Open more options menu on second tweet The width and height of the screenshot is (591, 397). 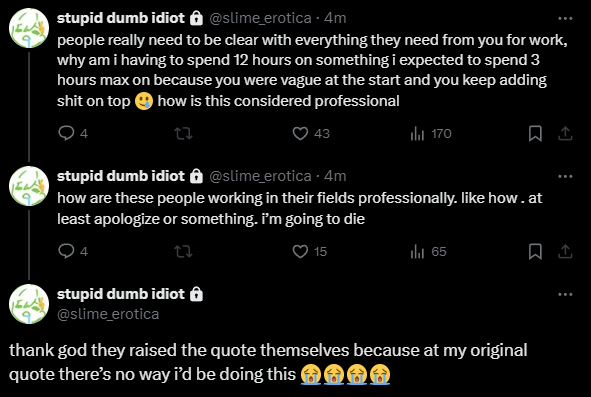565,176
